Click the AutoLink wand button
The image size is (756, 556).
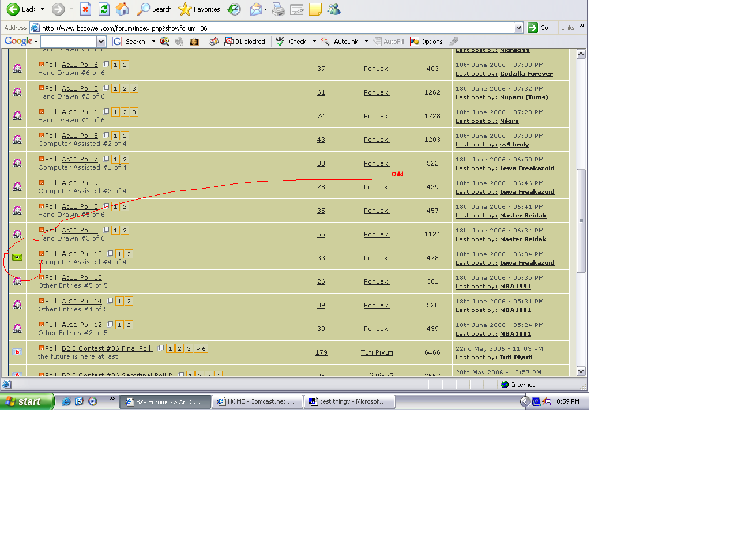[x=340, y=42]
